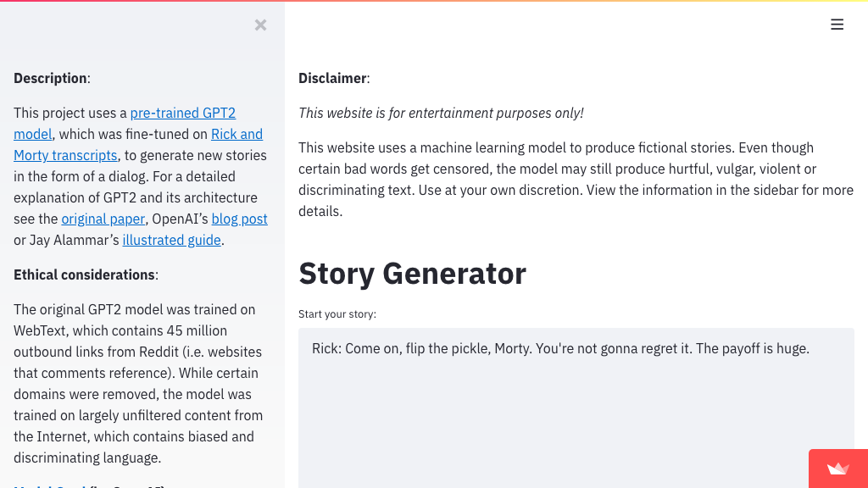Click the Story Generator heading

[x=413, y=274]
